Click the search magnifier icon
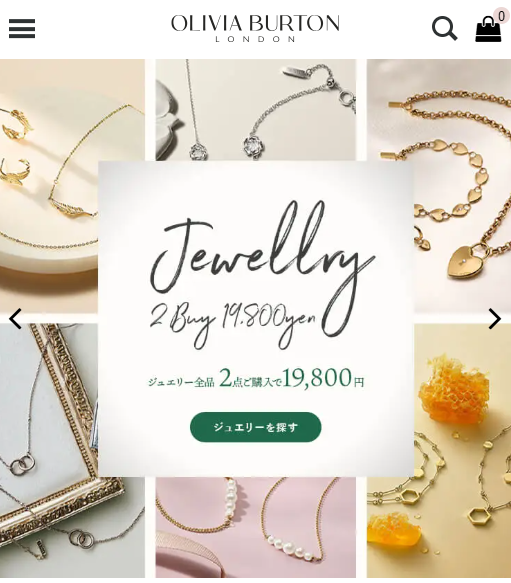The width and height of the screenshot is (511, 583). (444, 28)
